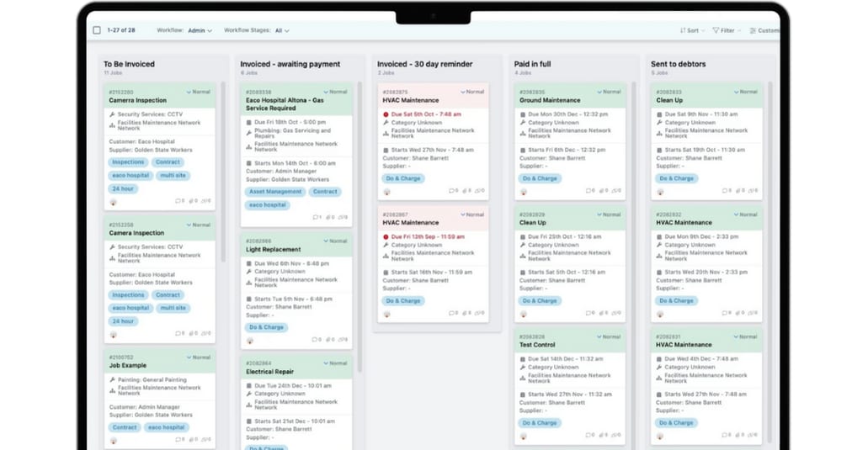
Task: Open the Sort options
Action: coord(693,30)
